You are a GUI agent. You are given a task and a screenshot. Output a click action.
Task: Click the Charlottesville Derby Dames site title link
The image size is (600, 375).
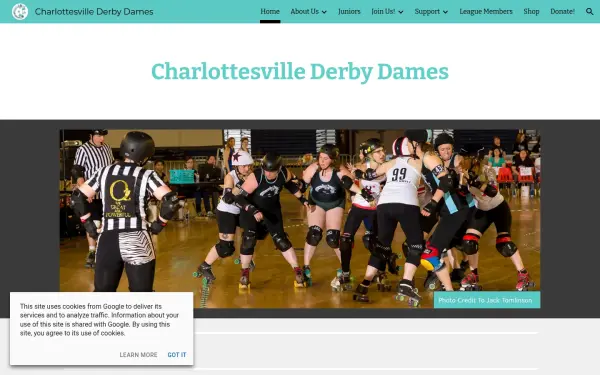[x=94, y=11]
